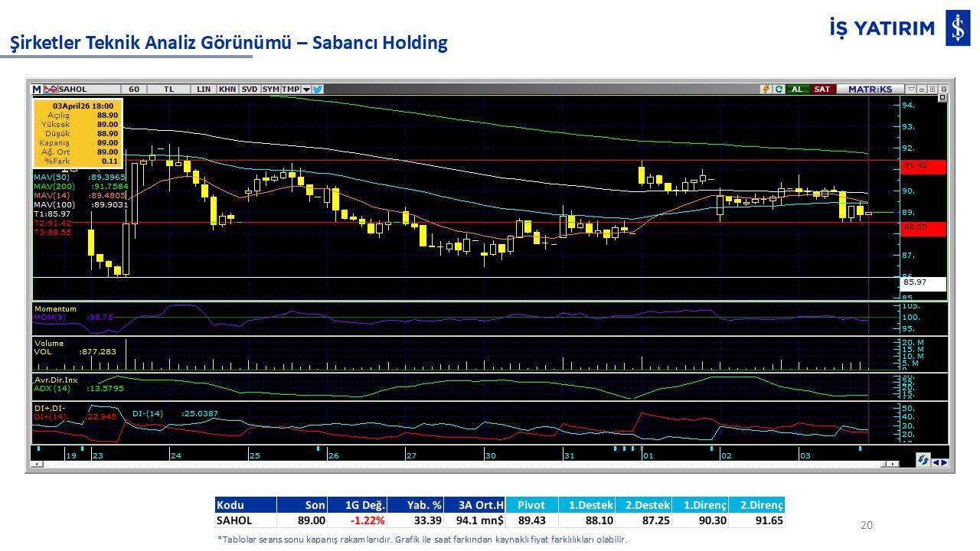Click the Matriks M logo icon
Viewport: 980px width, 551px height.
pyautogui.click(x=37, y=90)
